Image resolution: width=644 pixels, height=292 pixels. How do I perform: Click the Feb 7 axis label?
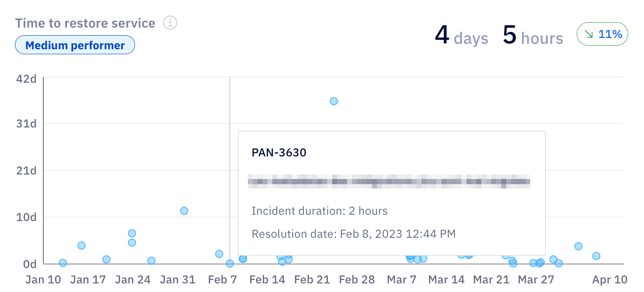222,279
